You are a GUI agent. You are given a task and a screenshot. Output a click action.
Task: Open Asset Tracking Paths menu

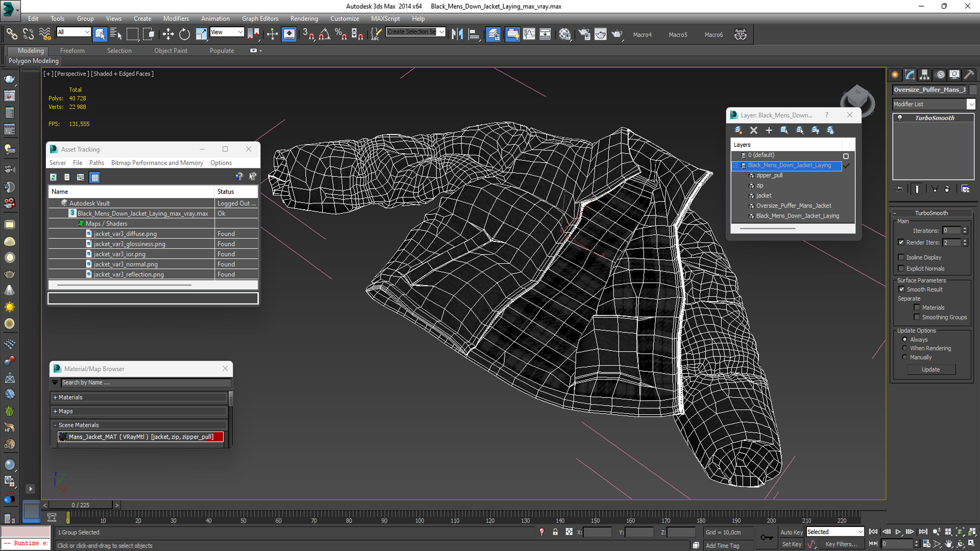96,163
